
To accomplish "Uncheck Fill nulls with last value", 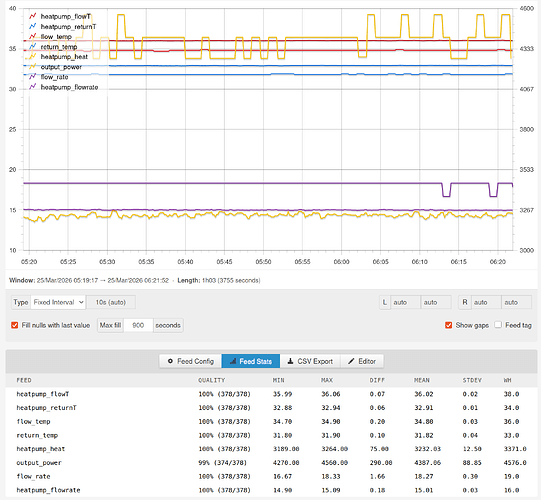I will point(14,325).
